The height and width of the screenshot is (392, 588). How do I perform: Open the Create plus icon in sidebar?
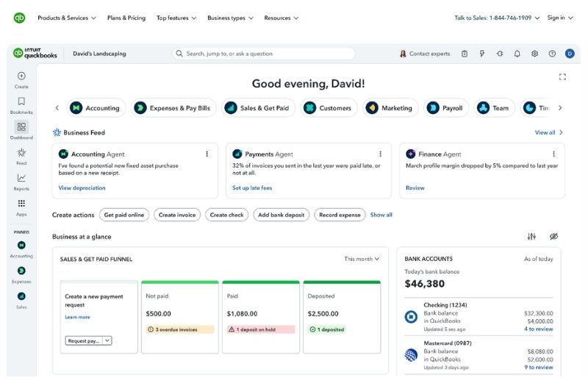21,76
